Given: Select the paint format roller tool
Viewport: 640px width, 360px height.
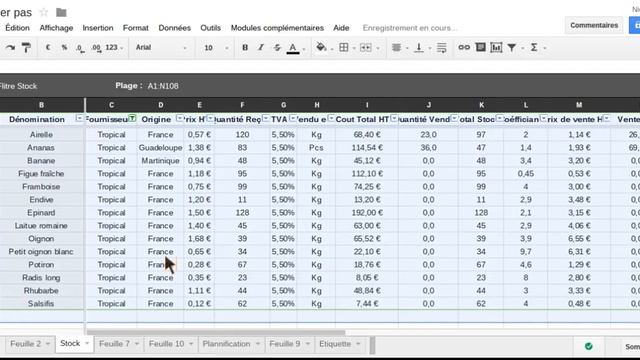Looking at the screenshot, I should (26, 48).
